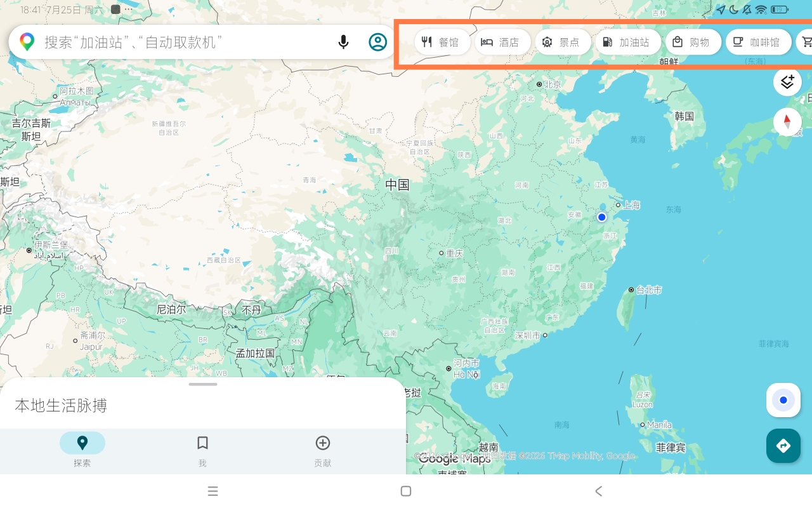Tap the 上海 city label on map
Image resolution: width=812 pixels, height=508 pixels.
pos(631,205)
